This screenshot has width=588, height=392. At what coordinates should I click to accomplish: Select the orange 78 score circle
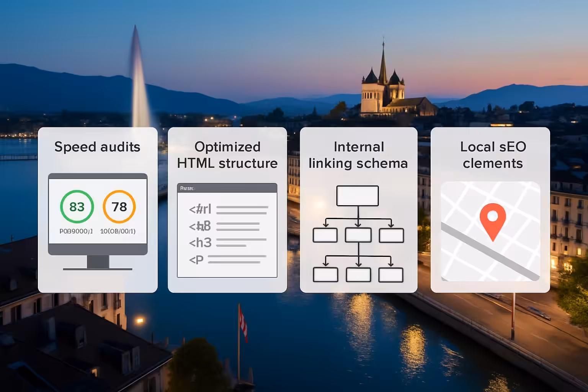tap(119, 207)
